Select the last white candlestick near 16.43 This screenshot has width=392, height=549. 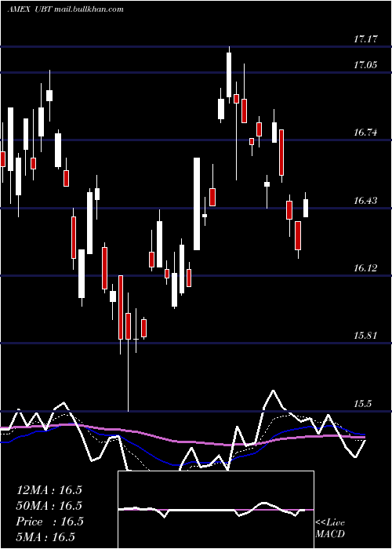306,208
